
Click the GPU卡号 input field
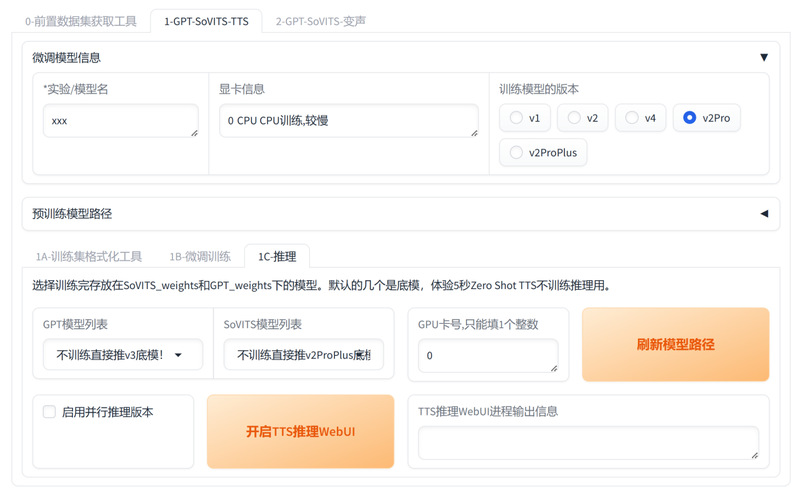pyautogui.click(x=488, y=356)
